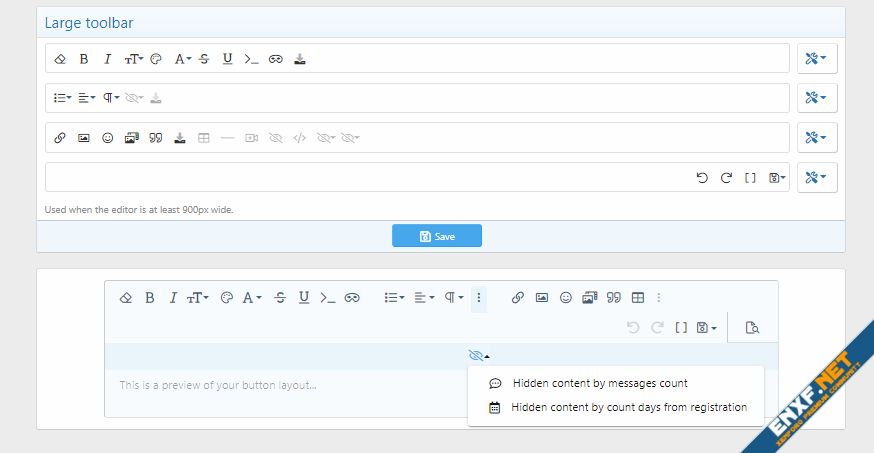The width and height of the screenshot is (874, 453).
Task: Open the hidden content eye dropdown in preview
Action: 478,356
